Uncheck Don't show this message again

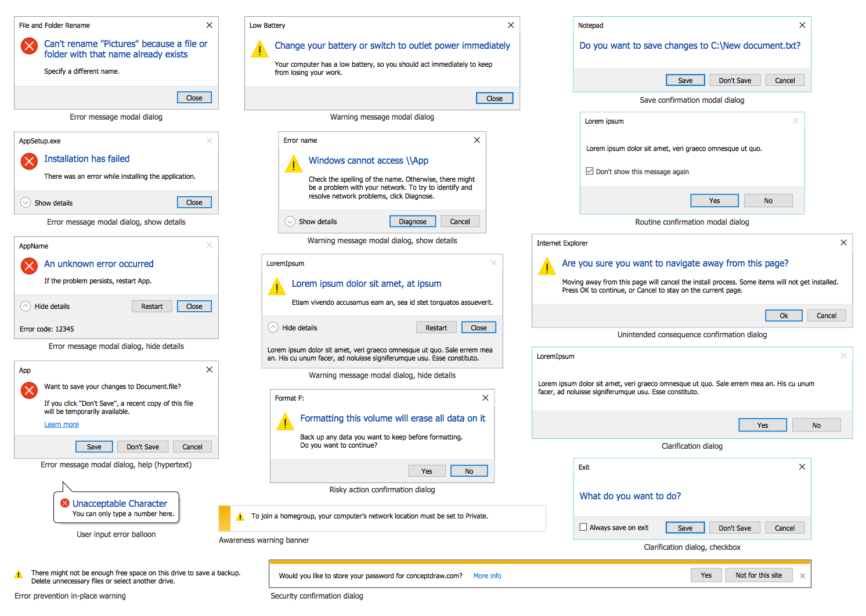590,171
